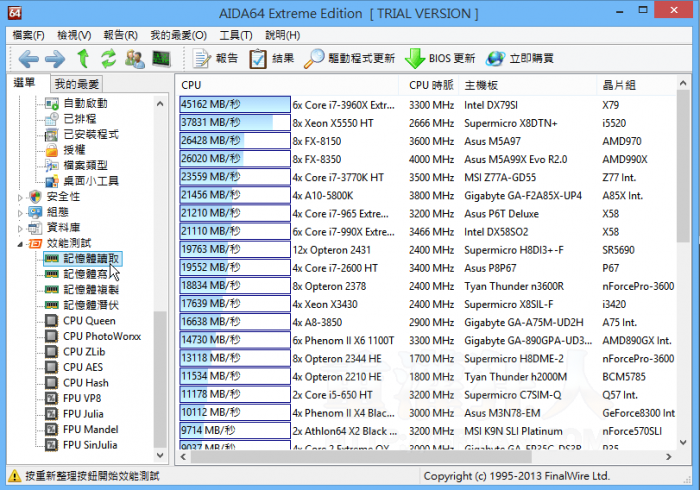Open the 報告 report button
Screen dimensions: 700x490
(x=215, y=58)
